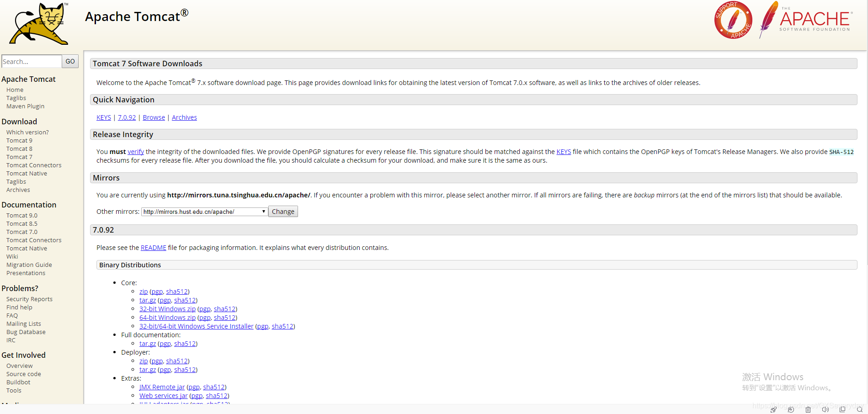The height and width of the screenshot is (414, 868).
Task: Jump to 7.0.92 in Quick Navigation
Action: click(x=127, y=117)
